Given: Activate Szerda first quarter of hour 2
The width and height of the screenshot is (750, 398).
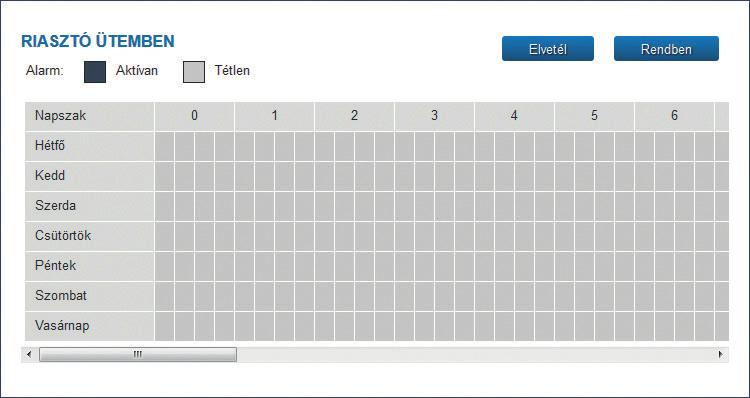Looking at the screenshot, I should [x=324, y=206].
